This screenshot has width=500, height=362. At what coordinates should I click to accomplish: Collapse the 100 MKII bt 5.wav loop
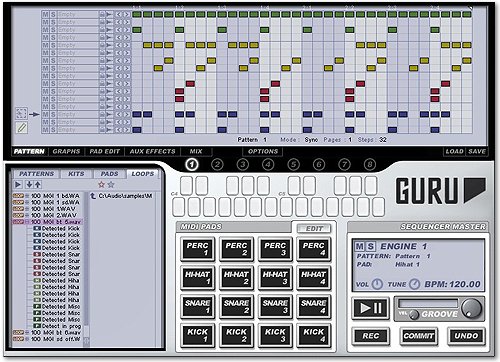27,222
